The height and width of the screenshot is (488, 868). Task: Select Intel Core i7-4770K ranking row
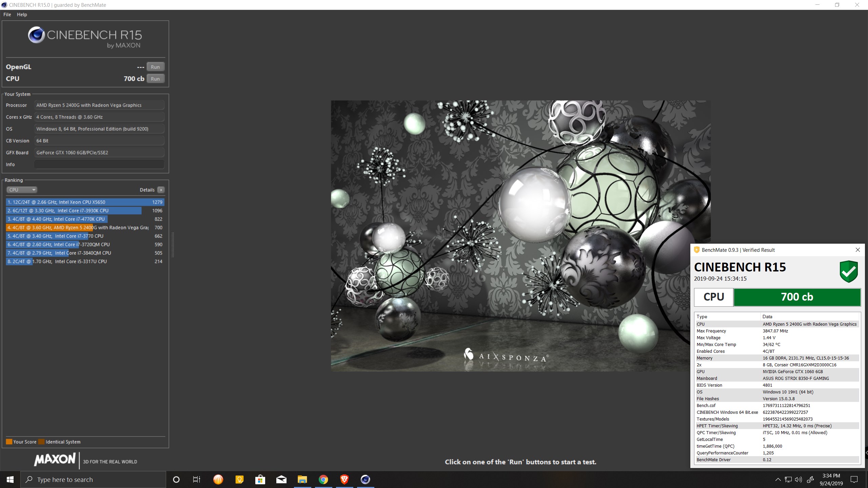click(85, 219)
